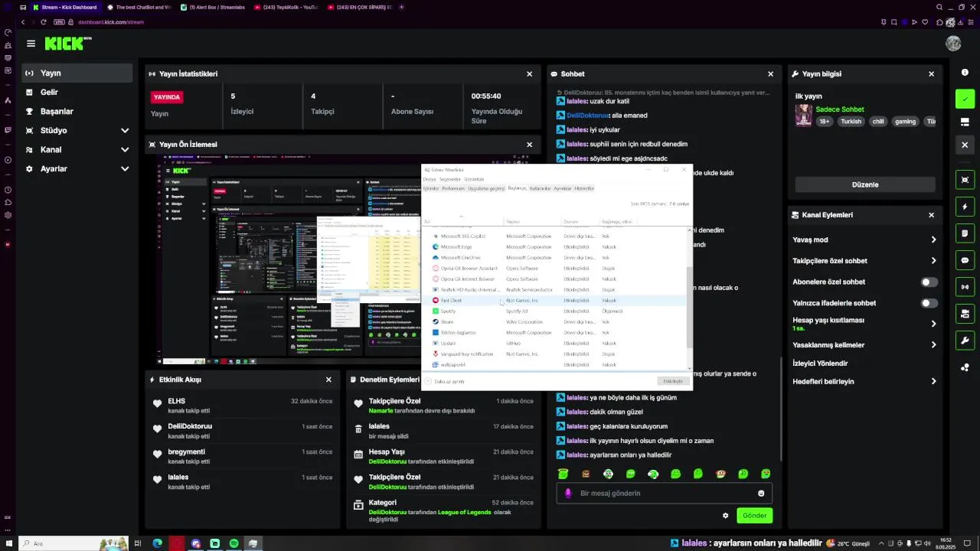Toggle Yalnızca ifadelerle sohbet switch

[929, 303]
